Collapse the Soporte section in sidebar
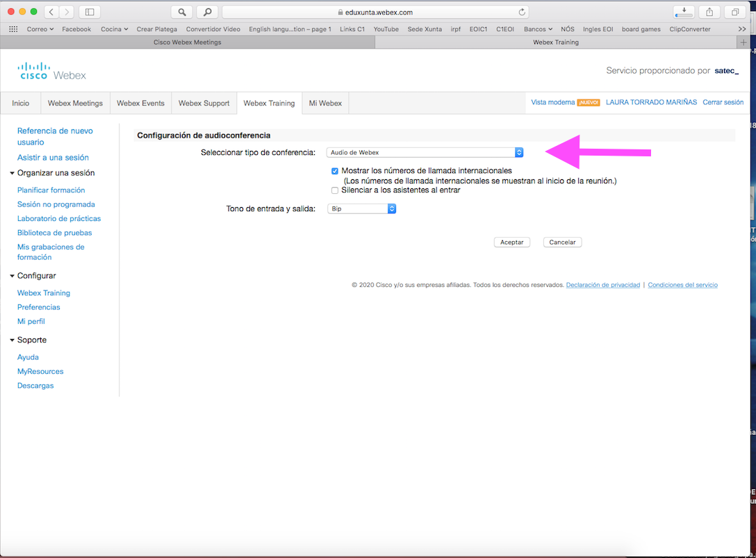The image size is (756, 558). pos(12,340)
